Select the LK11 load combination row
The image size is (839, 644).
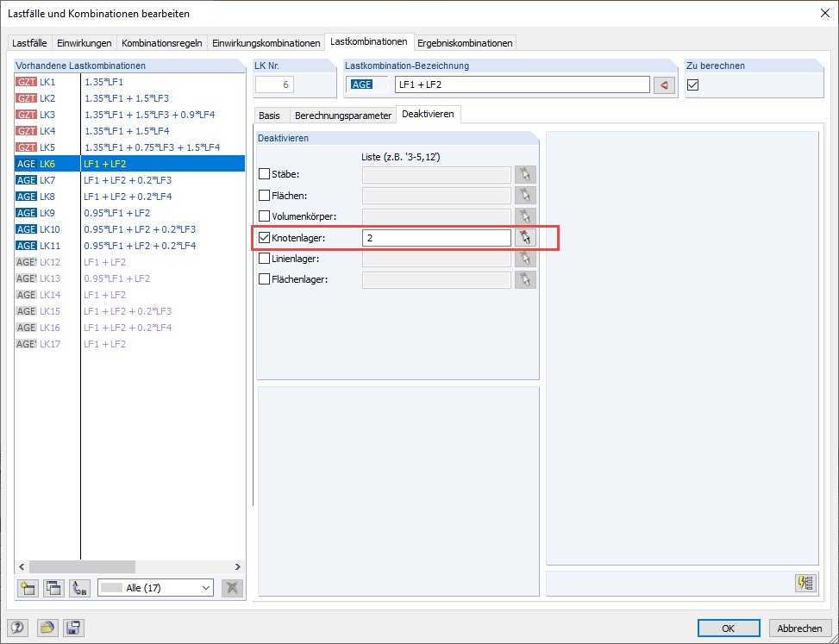tap(130, 246)
